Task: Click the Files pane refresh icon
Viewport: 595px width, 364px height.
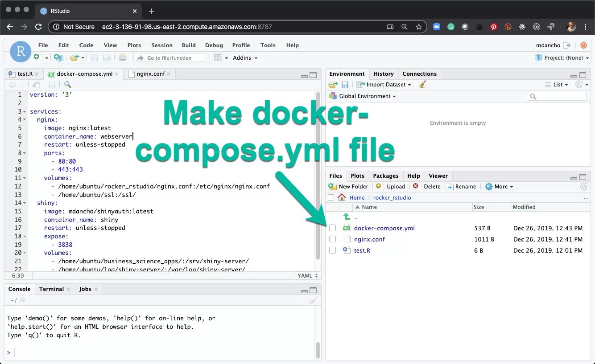Action: [x=584, y=187]
